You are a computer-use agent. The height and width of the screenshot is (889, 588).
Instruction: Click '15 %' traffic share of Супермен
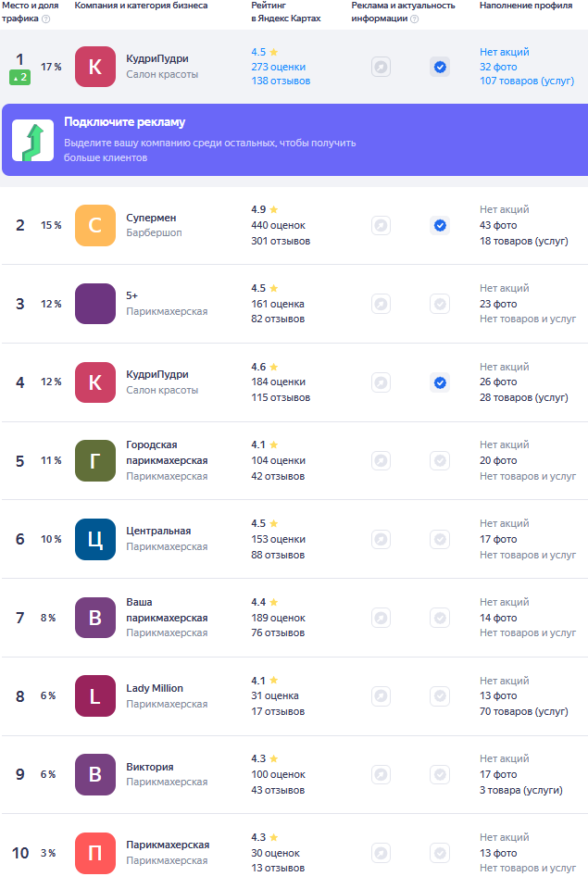51,226
